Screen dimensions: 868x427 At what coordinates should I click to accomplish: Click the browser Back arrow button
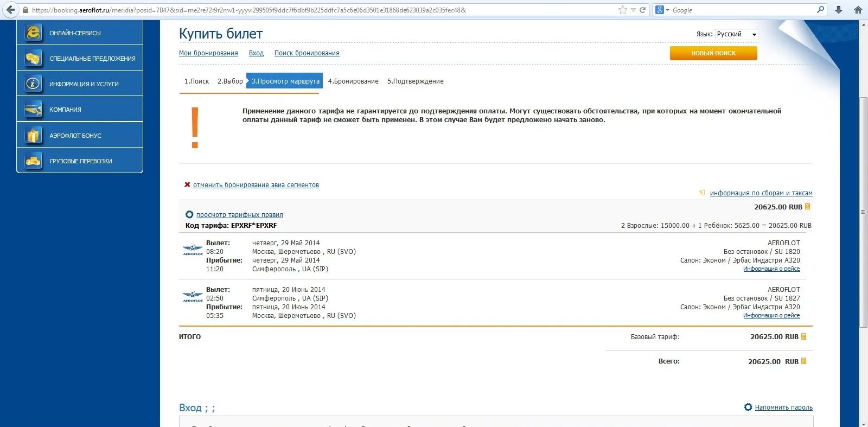pyautogui.click(x=11, y=10)
